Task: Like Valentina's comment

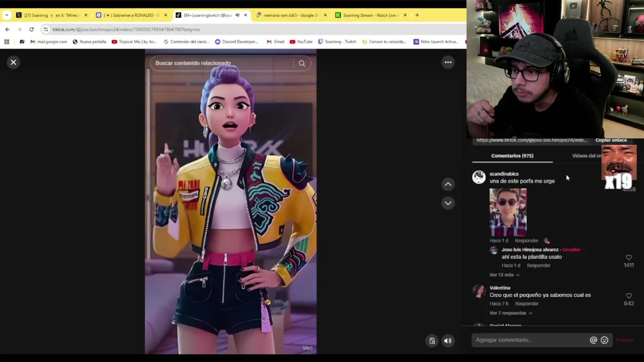Action: 628,296
